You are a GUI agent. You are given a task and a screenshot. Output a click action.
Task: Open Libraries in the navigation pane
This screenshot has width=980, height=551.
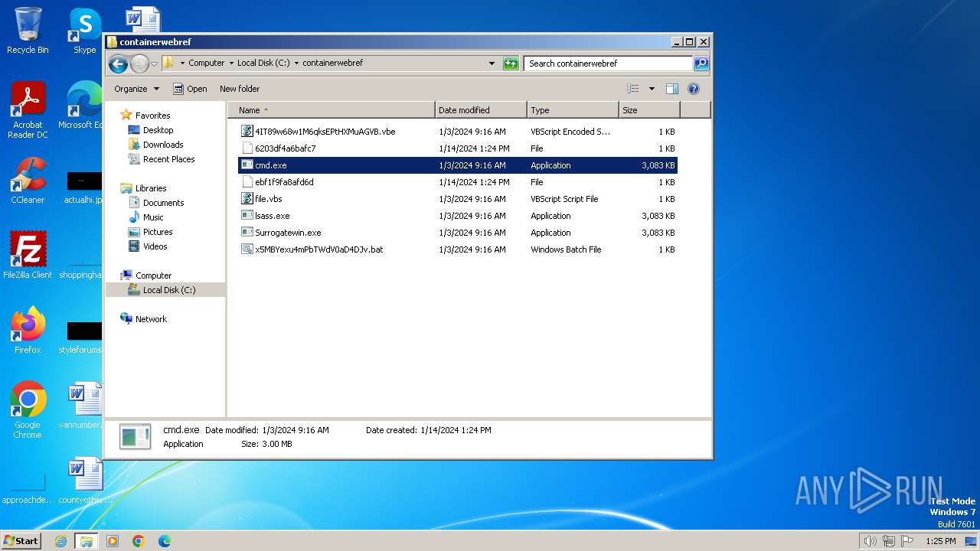pos(151,188)
